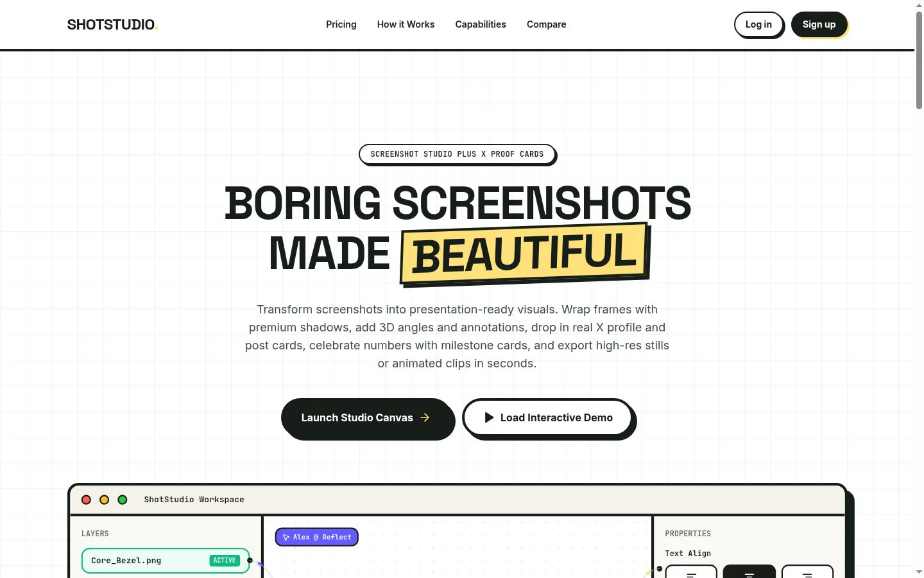This screenshot has height=578, width=924.
Task: Click the red window dot in ShotStudio Workspace
Action: [x=86, y=500]
